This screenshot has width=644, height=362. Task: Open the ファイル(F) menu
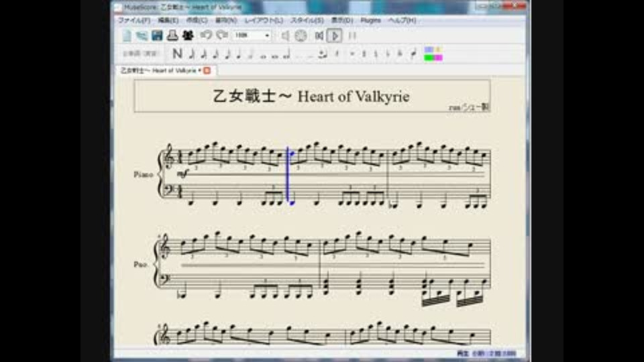point(134,20)
